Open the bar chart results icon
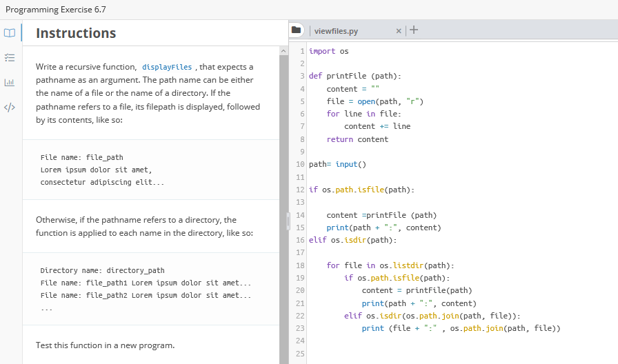The image size is (618, 364). [x=10, y=82]
